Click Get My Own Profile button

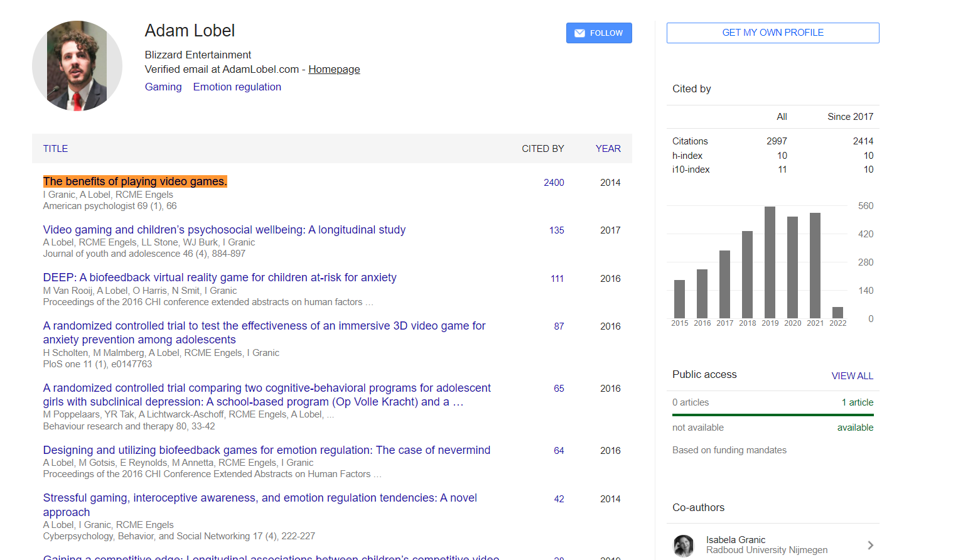pyautogui.click(x=773, y=33)
